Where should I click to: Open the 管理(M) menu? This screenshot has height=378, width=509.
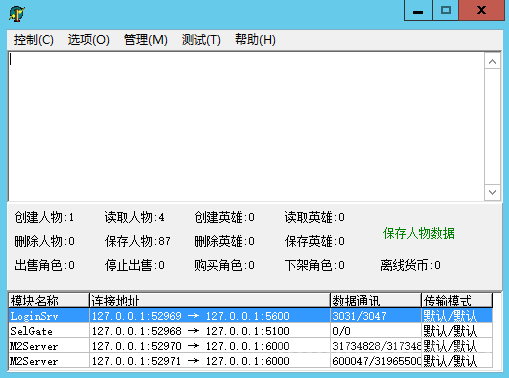pyautogui.click(x=146, y=40)
